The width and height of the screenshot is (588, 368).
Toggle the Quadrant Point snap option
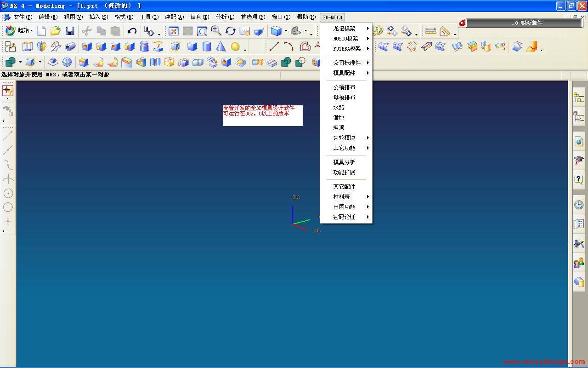[x=8, y=207]
